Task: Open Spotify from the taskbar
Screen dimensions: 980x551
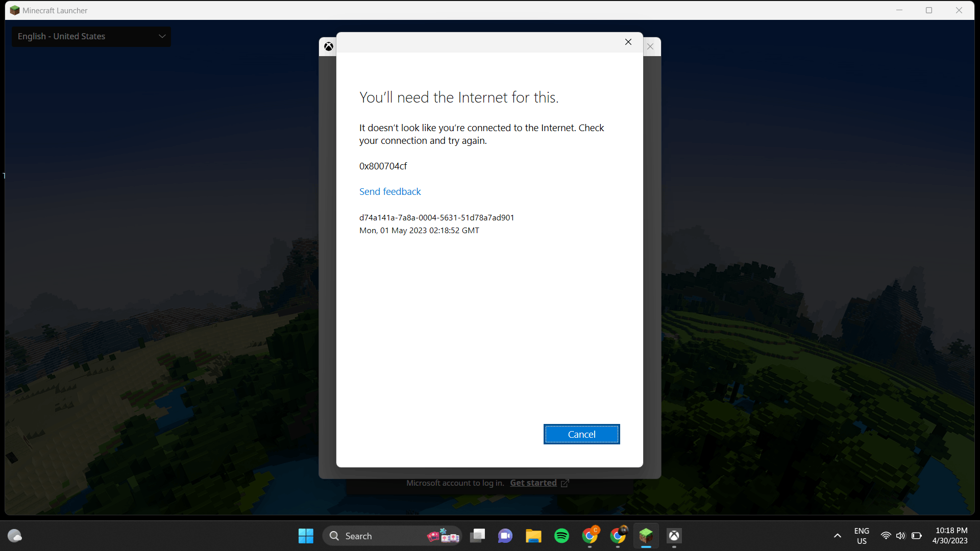Action: point(562,536)
